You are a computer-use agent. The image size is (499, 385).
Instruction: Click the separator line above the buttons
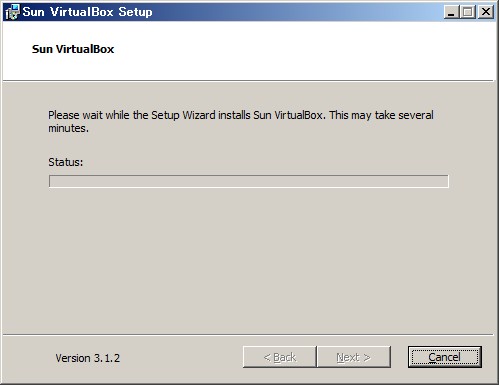[x=248, y=334]
